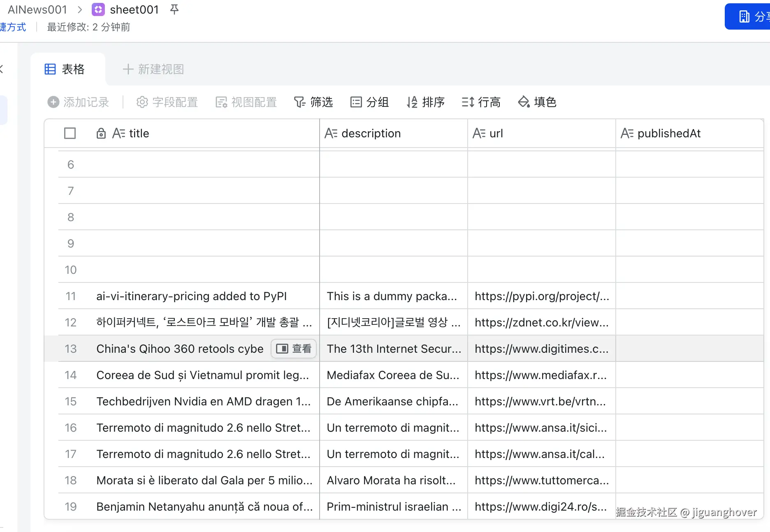Click the zdnet.co.kr url cell

point(542,322)
